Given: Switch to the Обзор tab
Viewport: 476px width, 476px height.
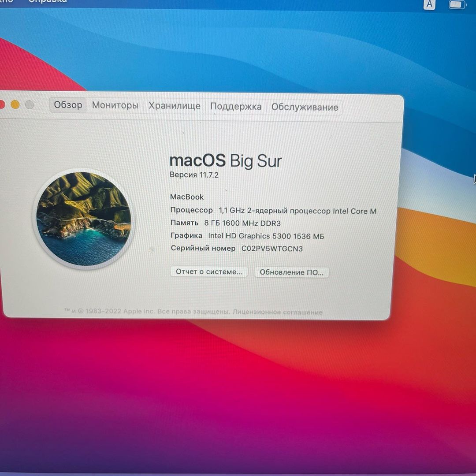Looking at the screenshot, I should [68, 105].
